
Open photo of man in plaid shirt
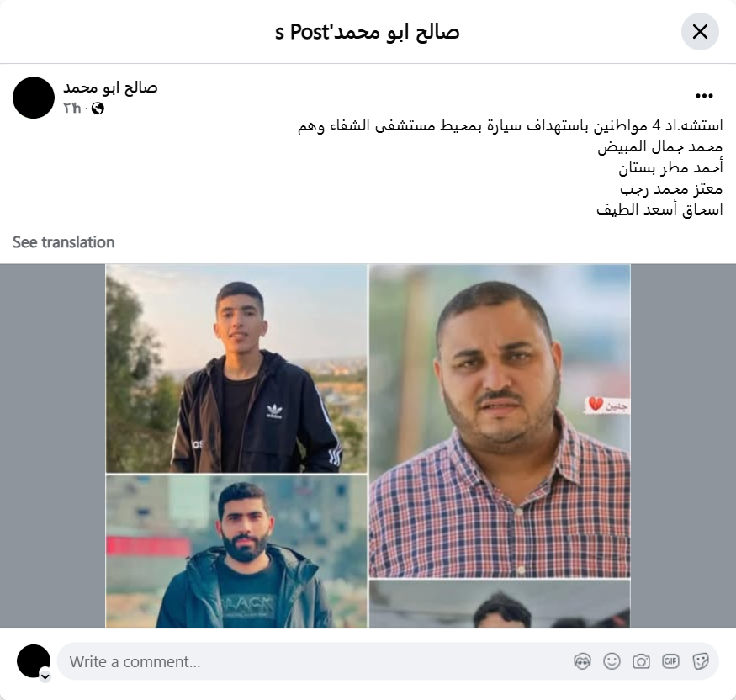tap(500, 422)
